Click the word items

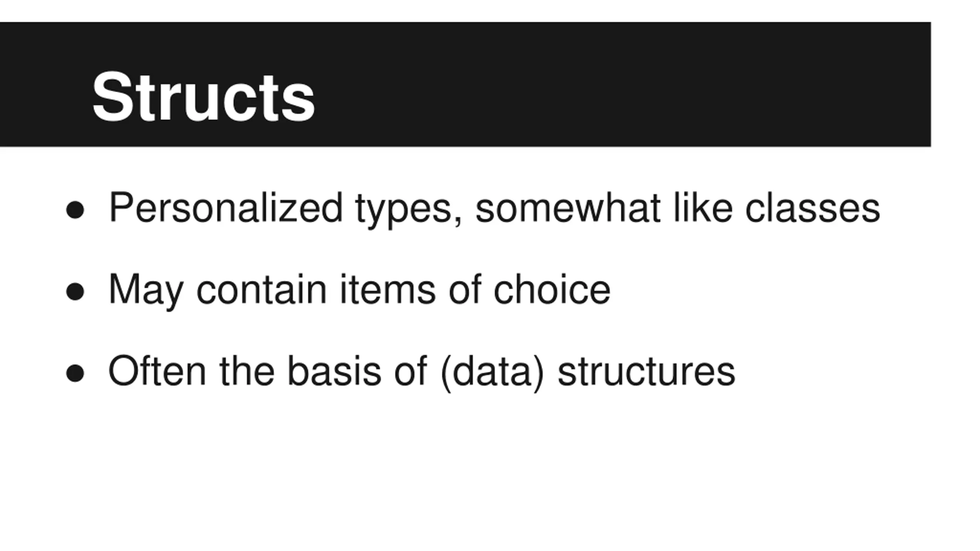pyautogui.click(x=387, y=289)
